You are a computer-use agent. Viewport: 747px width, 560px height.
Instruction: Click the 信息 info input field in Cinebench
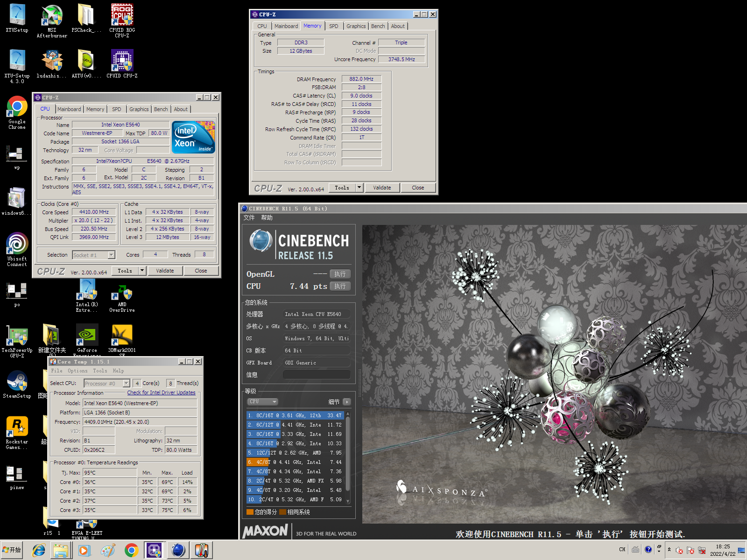pyautogui.click(x=317, y=375)
